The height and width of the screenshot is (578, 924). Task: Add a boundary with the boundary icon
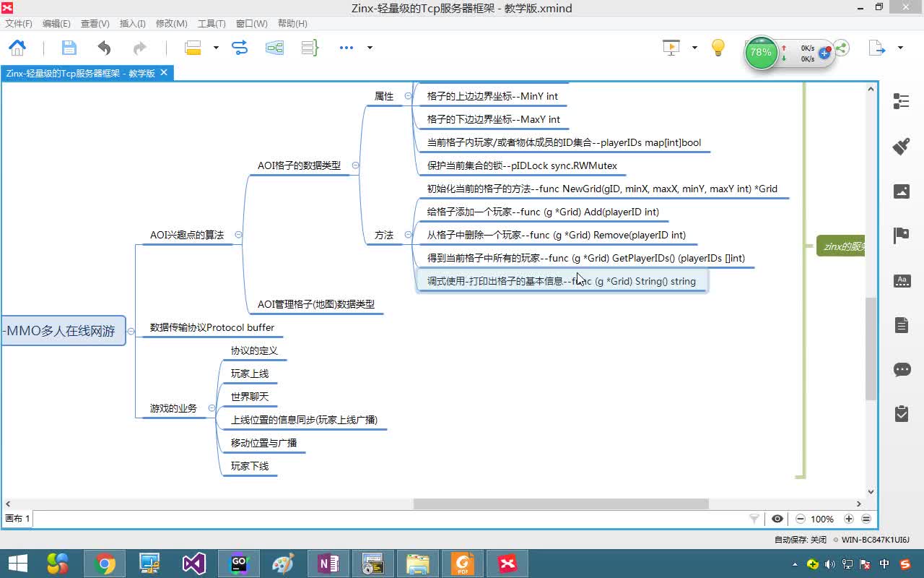pos(274,48)
